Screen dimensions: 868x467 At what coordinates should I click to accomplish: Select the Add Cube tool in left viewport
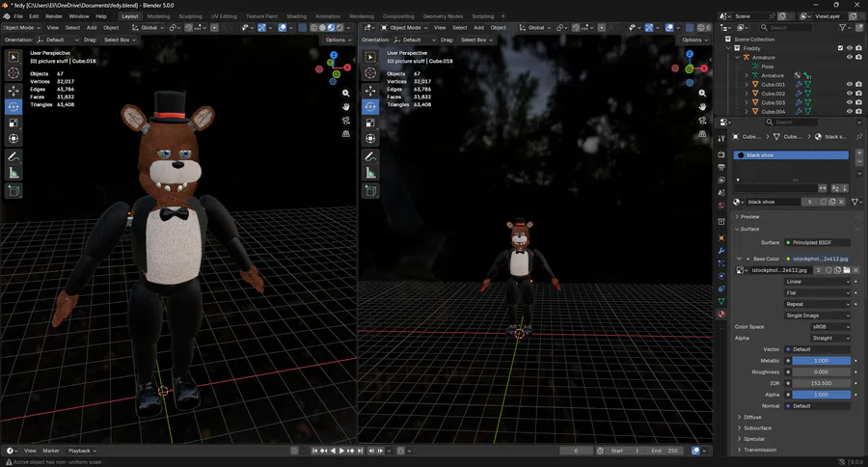(x=14, y=191)
